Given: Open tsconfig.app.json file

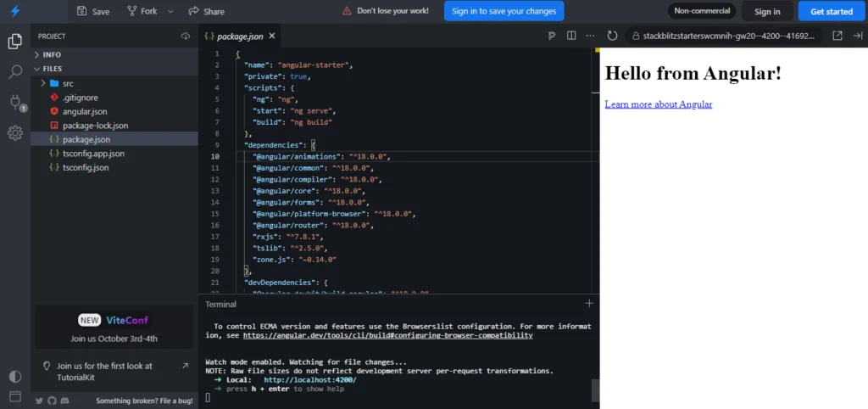Looking at the screenshot, I should (114, 154).
